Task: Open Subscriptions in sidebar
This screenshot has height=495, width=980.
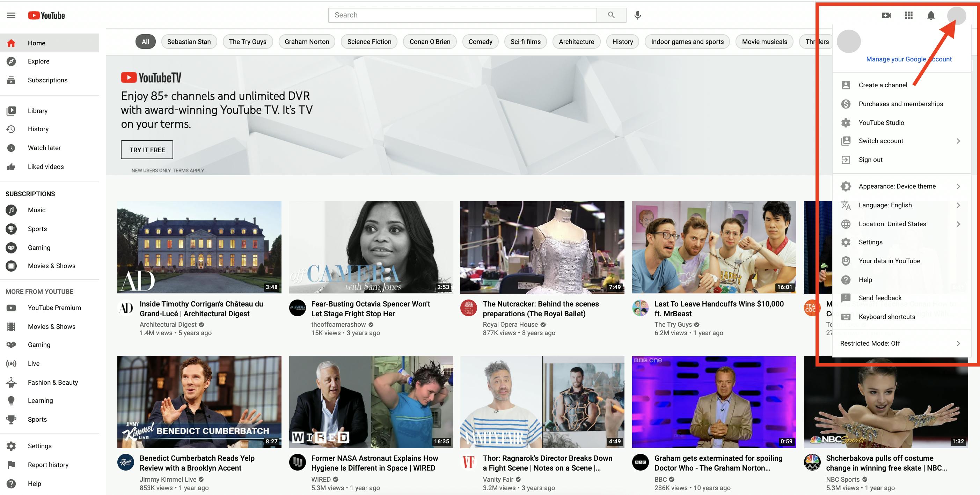Action: pyautogui.click(x=50, y=80)
